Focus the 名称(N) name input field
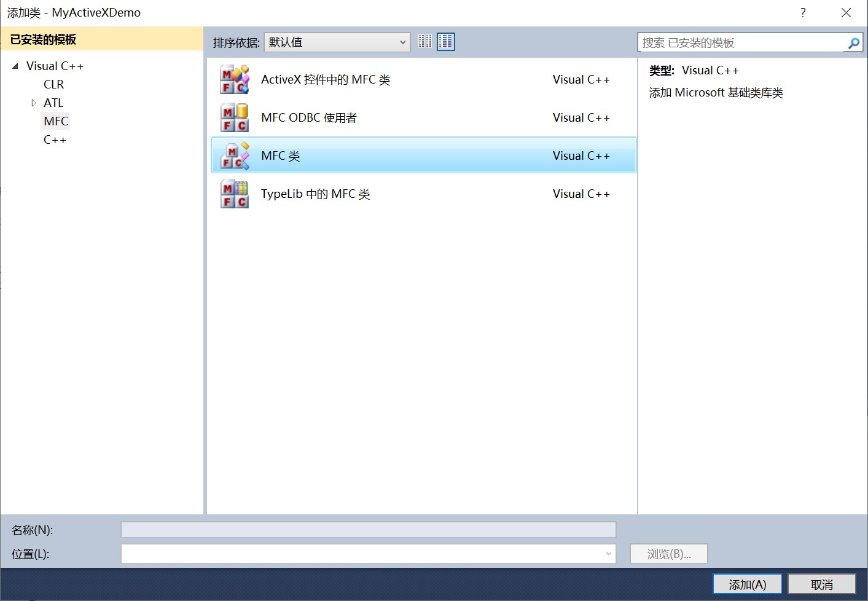This screenshot has width=868, height=601. [369, 530]
